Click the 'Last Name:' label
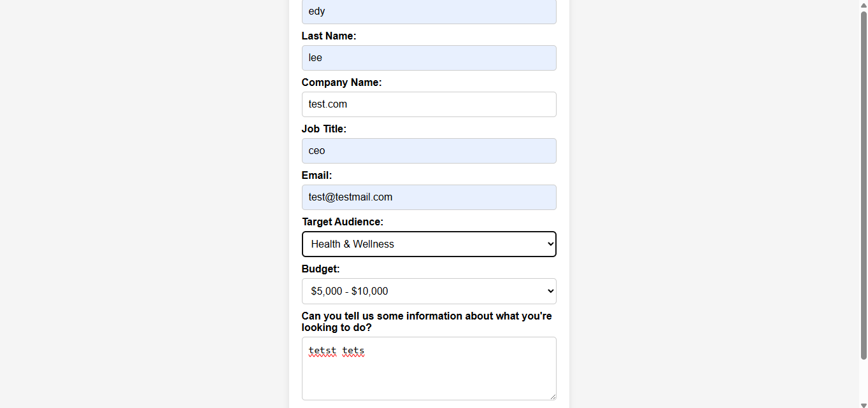The width and height of the screenshot is (868, 408). (x=329, y=36)
